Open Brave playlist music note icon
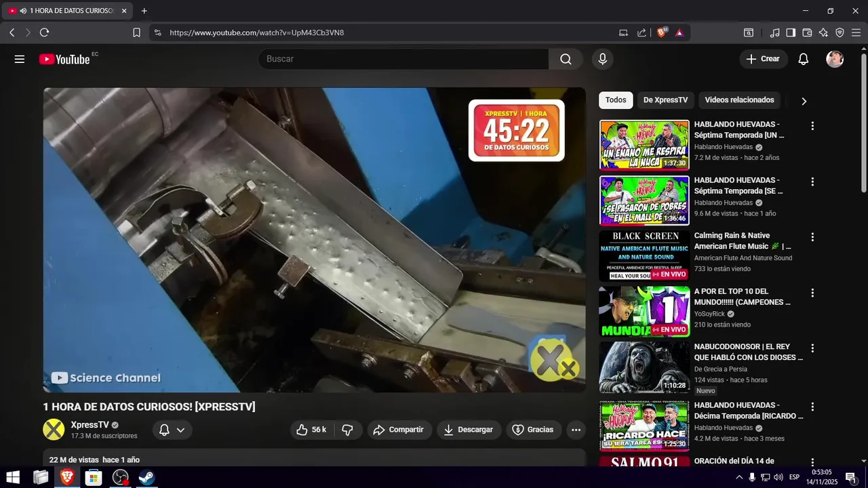 tap(774, 33)
